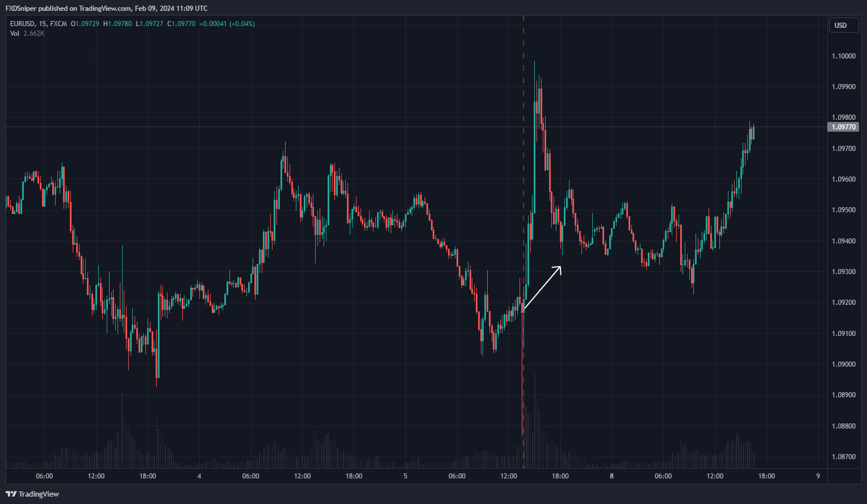The height and width of the screenshot is (504, 867).
Task: Click the 1.10000 price axis label
Action: coord(843,56)
